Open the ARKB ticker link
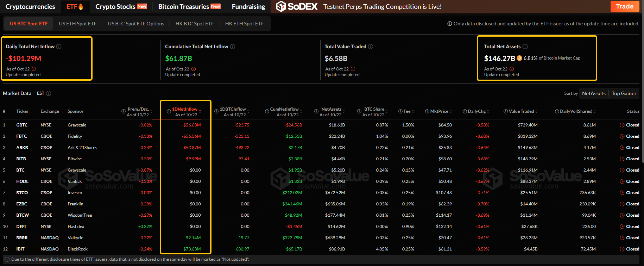Screen dimensions: 644x266 coord(22,148)
